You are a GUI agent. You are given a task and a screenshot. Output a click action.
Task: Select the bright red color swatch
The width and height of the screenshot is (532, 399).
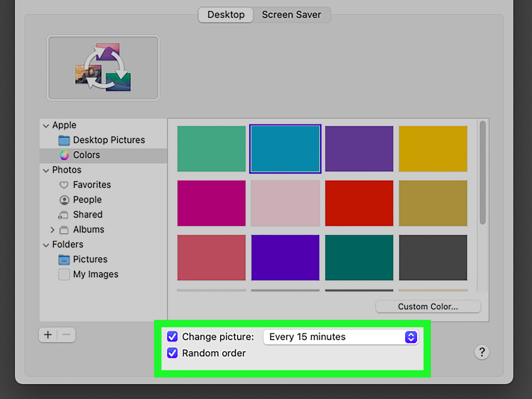[x=359, y=203]
